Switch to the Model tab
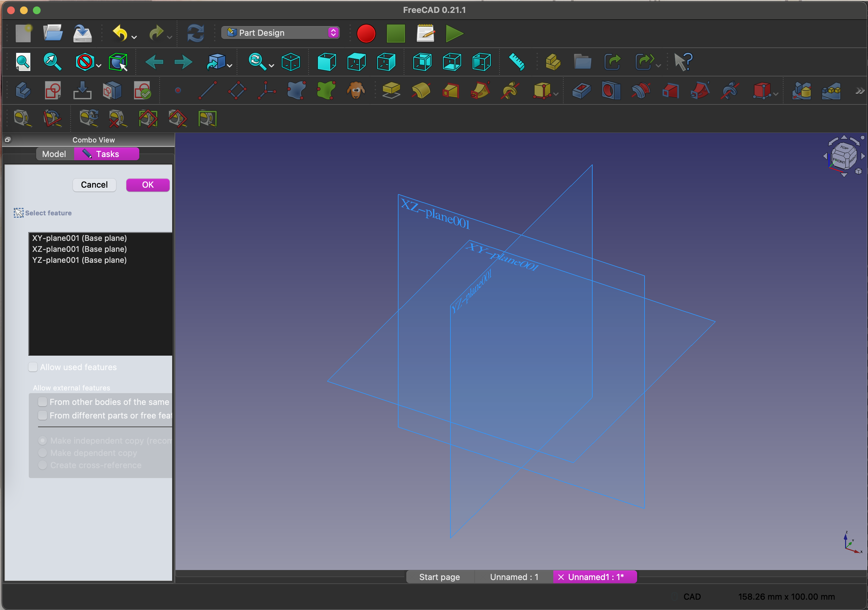 point(54,154)
